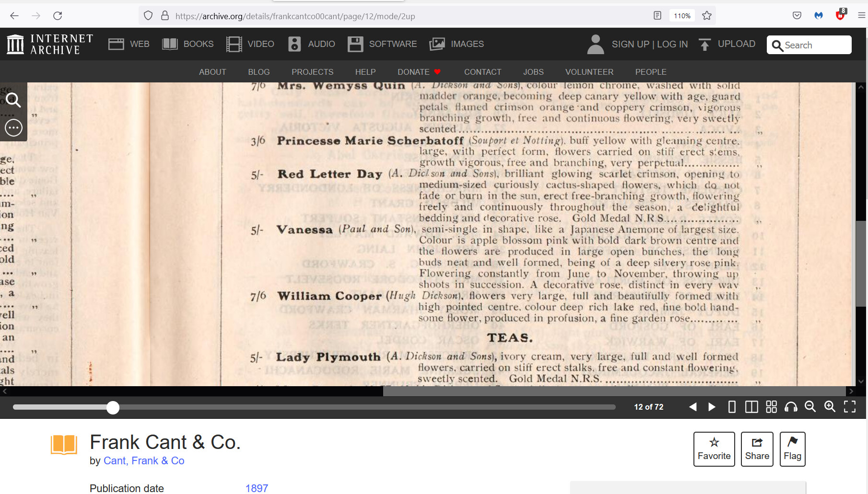Image resolution: width=868 pixels, height=494 pixels.
Task: Click the book viewer horizontal scrollbar
Action: click(614, 391)
